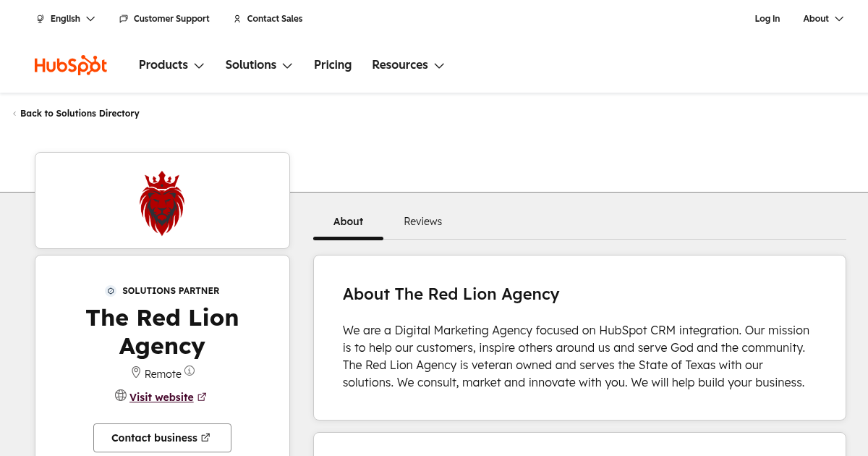Switch to the Reviews tab

coord(422,221)
